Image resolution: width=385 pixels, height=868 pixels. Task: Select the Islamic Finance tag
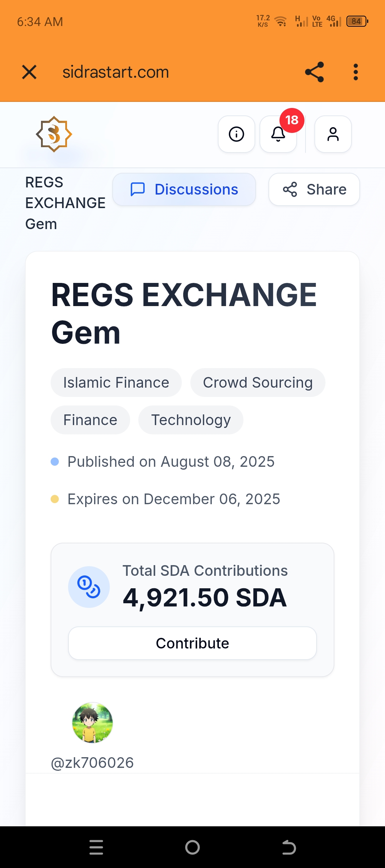coord(116,383)
